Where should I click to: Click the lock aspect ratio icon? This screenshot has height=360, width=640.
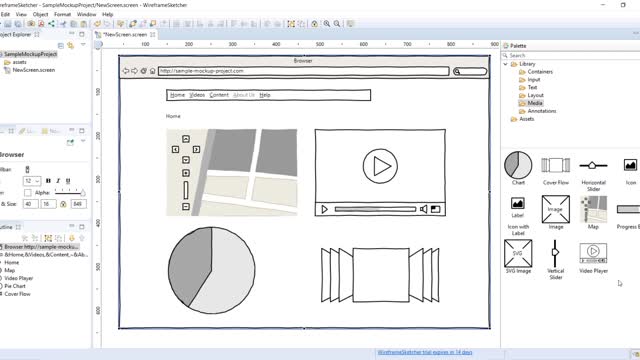point(63,204)
